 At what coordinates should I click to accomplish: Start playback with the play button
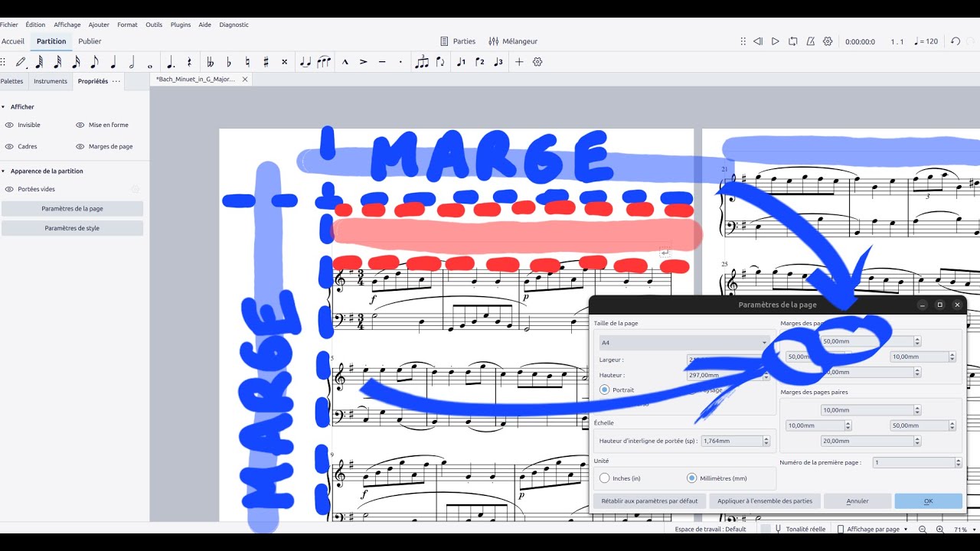[x=776, y=41]
